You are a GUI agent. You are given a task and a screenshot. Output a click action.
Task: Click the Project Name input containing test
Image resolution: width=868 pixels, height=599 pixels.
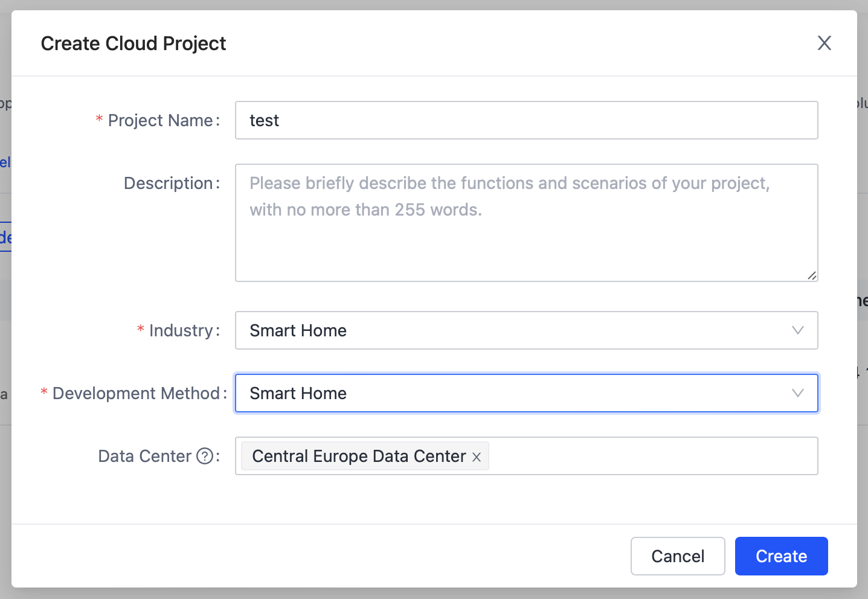point(526,120)
